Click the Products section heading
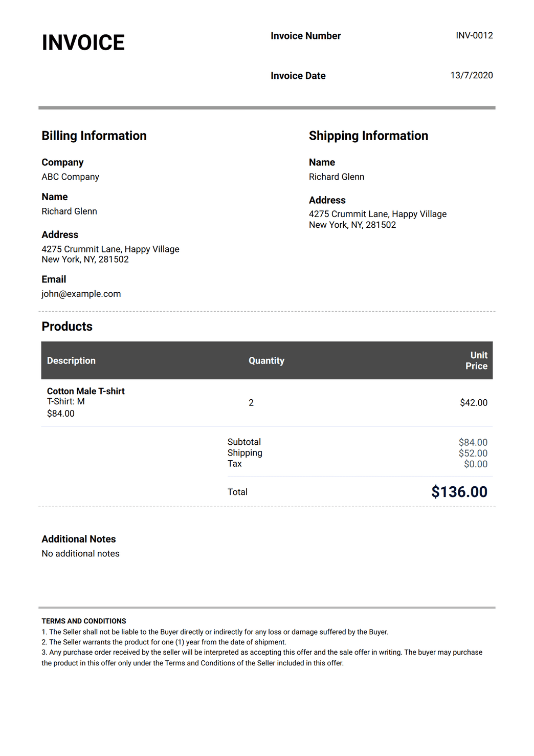The width and height of the screenshot is (534, 756). [67, 327]
